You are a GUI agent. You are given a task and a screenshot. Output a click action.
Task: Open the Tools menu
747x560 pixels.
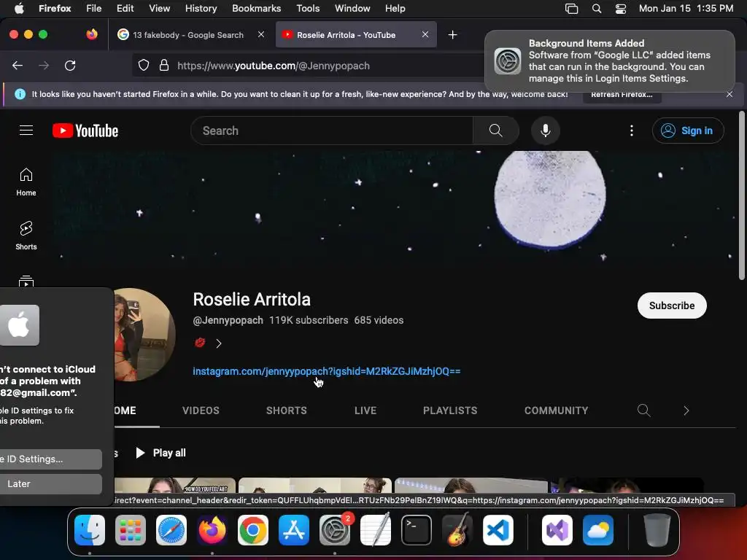[x=308, y=9]
